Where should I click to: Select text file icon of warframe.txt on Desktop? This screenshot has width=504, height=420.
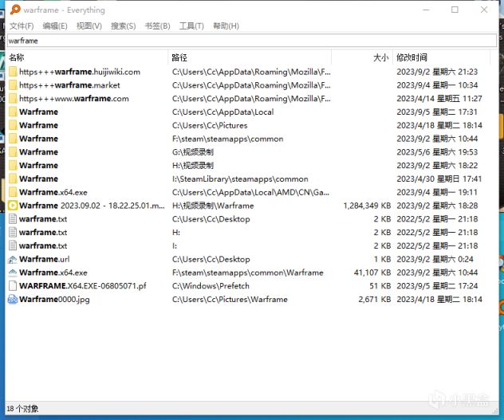coord(13,219)
